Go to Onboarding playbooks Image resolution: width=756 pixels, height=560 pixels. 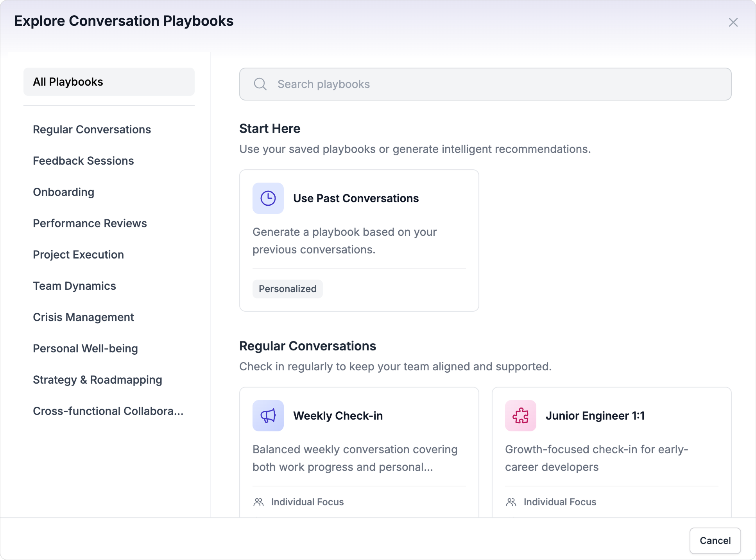pos(63,192)
